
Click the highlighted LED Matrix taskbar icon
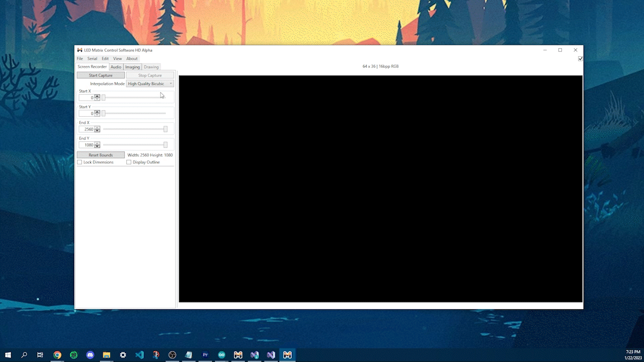point(287,355)
